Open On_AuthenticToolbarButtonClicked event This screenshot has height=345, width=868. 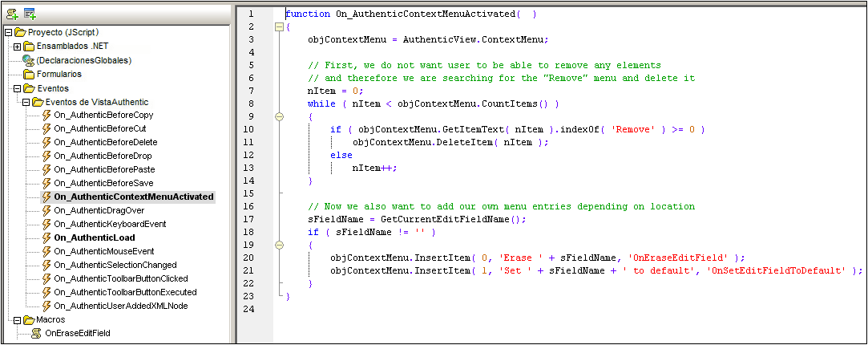point(121,278)
